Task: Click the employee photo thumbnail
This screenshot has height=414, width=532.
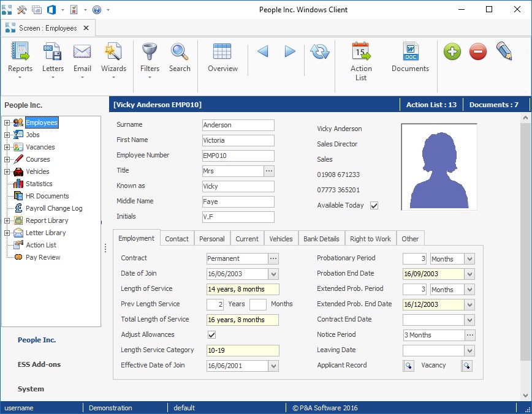Action: [439, 167]
